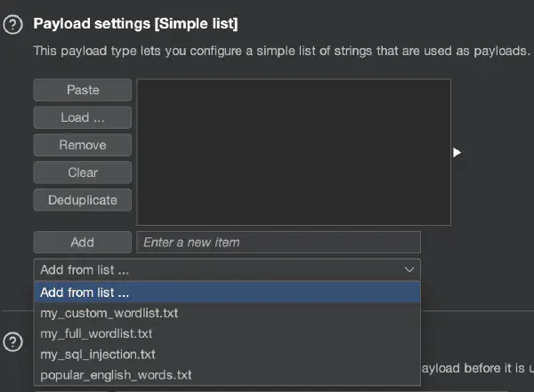Click the payload type description text
Viewport: 534px width, 392px height.
[x=281, y=52]
